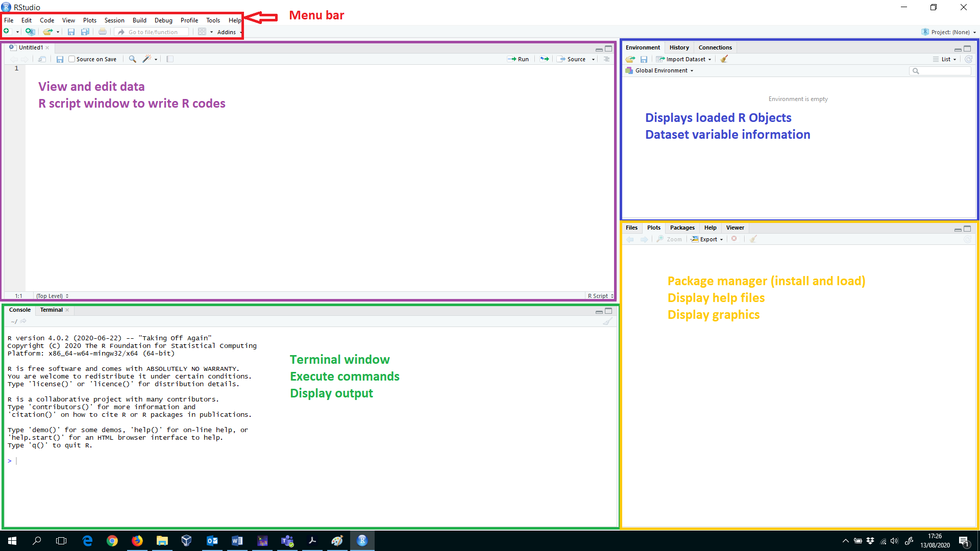
Task: Open the Plots menu
Action: (x=89, y=20)
